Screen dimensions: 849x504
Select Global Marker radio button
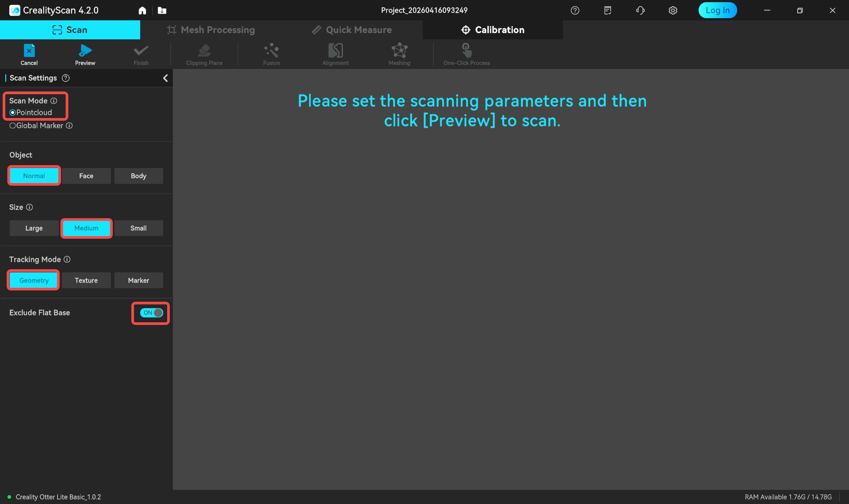12,126
